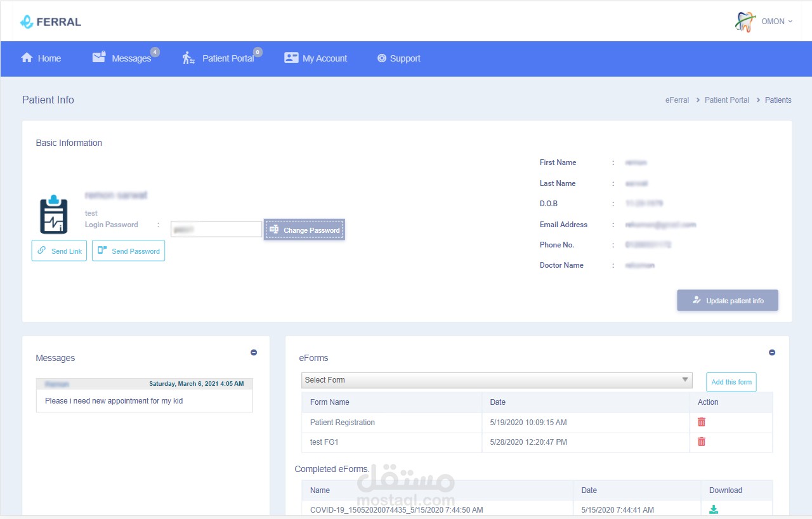Open the Patient Portal menu
812x519 pixels.
click(x=218, y=58)
